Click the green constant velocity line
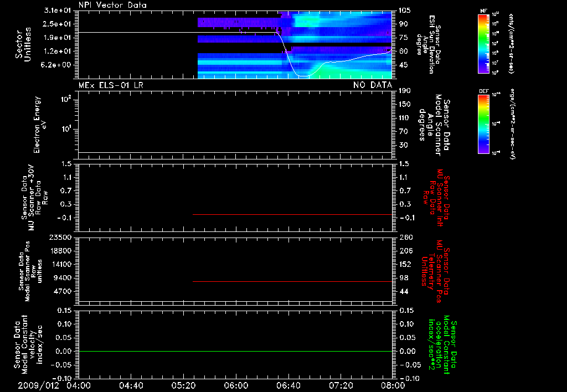 pyautogui.click(x=235, y=351)
